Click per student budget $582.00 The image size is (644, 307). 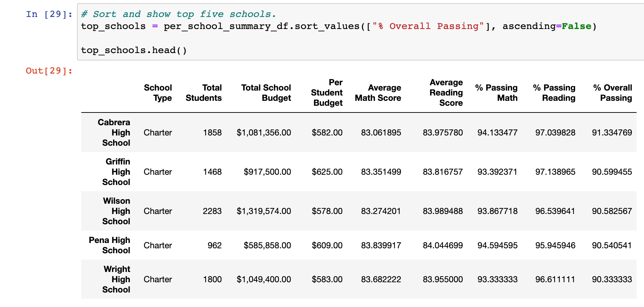click(x=327, y=133)
